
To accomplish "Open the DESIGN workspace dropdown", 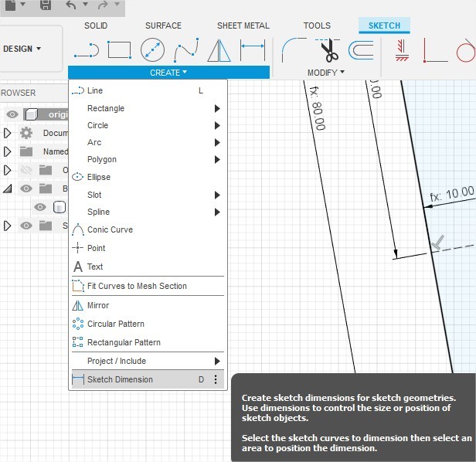I will 22,49.
